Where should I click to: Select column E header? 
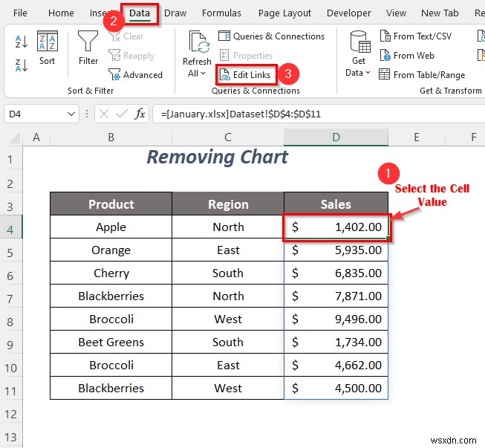point(417,137)
